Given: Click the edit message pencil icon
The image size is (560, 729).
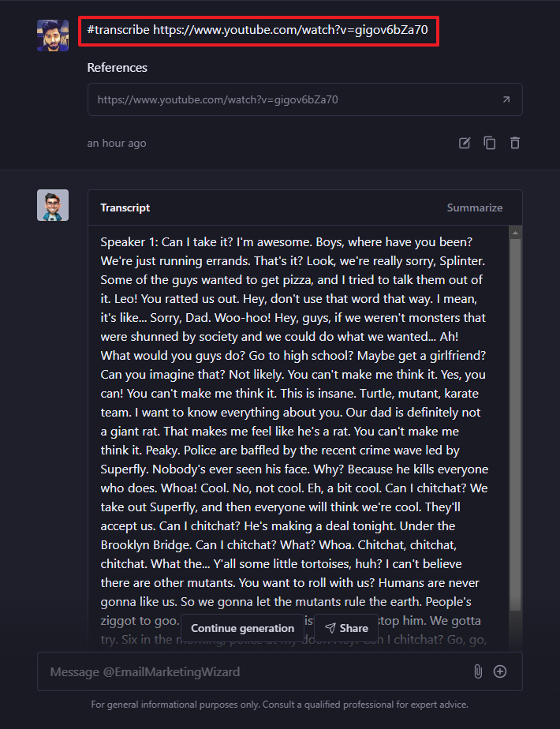Looking at the screenshot, I should coord(465,143).
